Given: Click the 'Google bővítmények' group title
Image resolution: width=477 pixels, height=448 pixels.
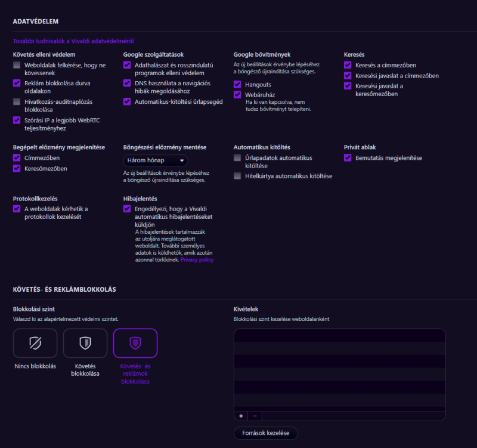Looking at the screenshot, I should pos(262,54).
